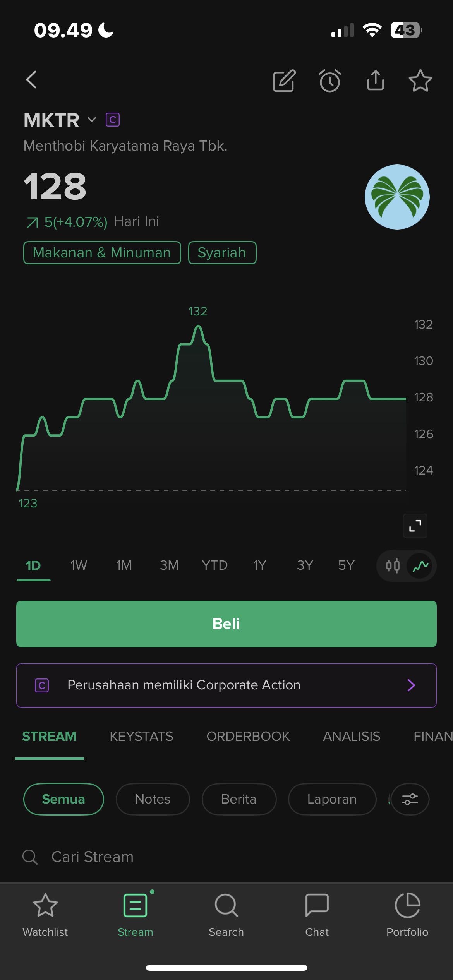This screenshot has width=453, height=980.
Task: Open the Menthobi company logo
Action: 397,197
